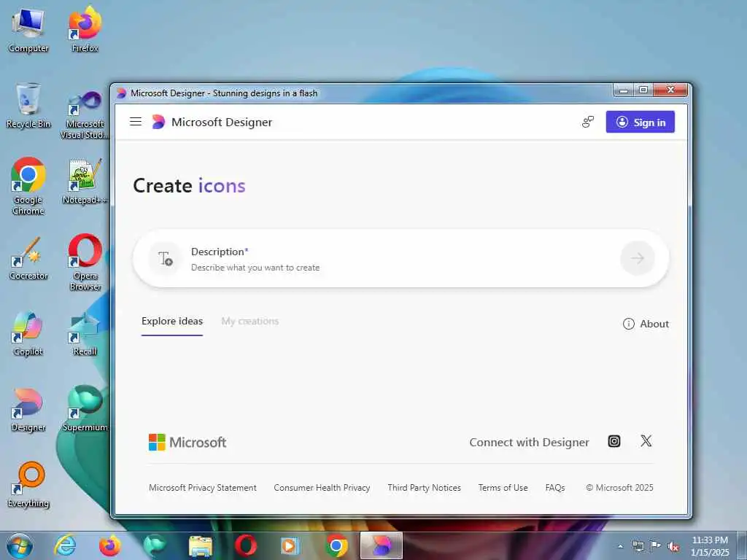This screenshot has height=560, width=747.
Task: Open the Action Center flag icon
Action: tap(656, 546)
